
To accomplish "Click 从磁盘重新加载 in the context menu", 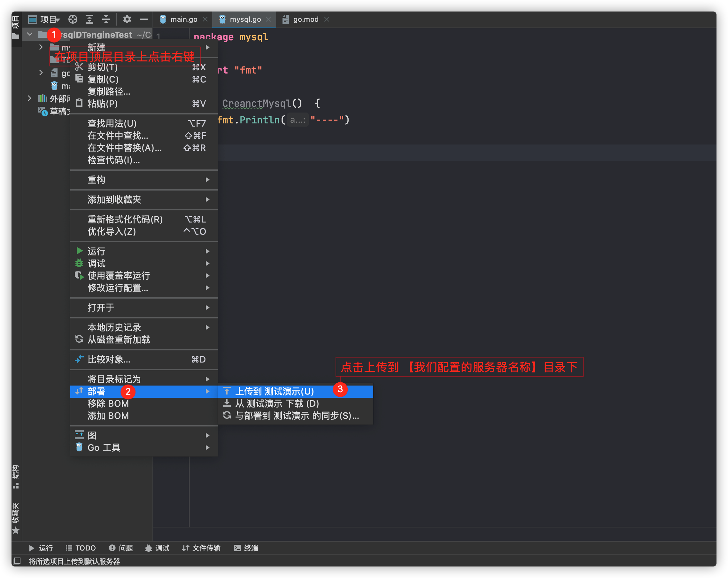I will click(118, 340).
